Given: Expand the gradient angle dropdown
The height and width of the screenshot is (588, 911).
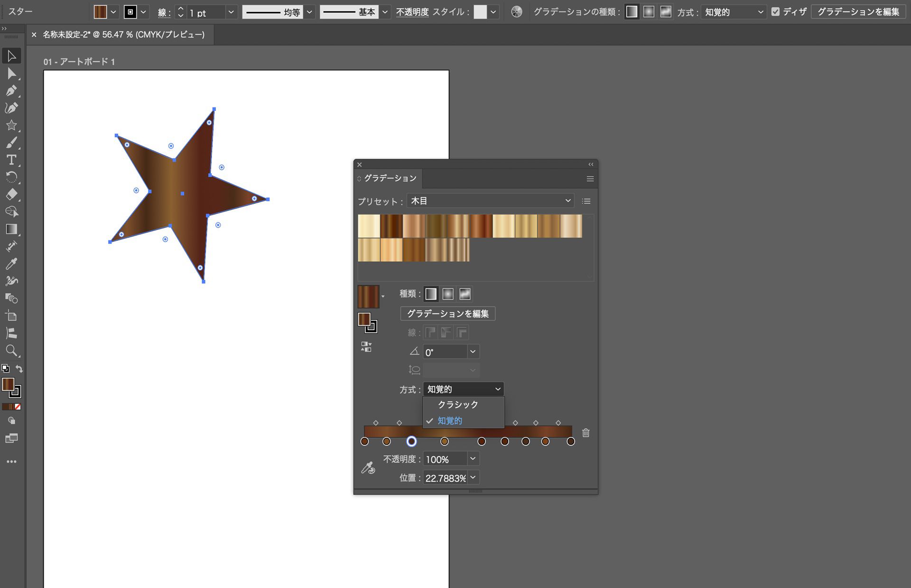Looking at the screenshot, I should pyautogui.click(x=473, y=351).
